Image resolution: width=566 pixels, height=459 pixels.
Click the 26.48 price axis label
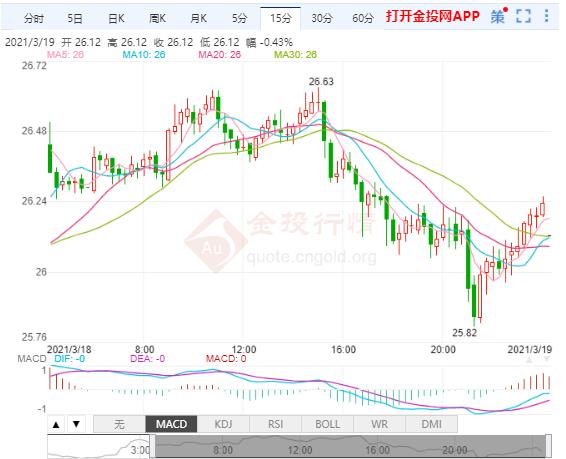click(34, 131)
